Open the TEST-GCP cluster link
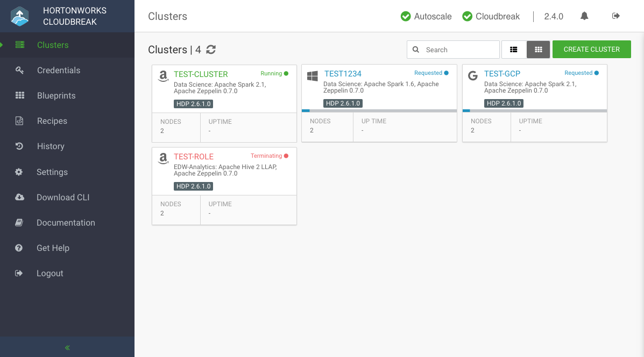The image size is (644, 357). tap(503, 74)
